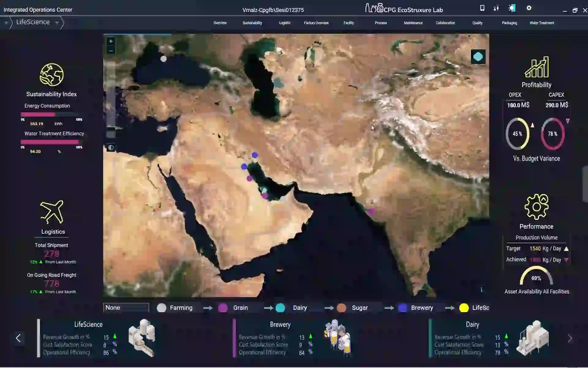Image resolution: width=588 pixels, height=368 pixels.
Task: Go to the Factory Overview tab
Action: coord(316,23)
